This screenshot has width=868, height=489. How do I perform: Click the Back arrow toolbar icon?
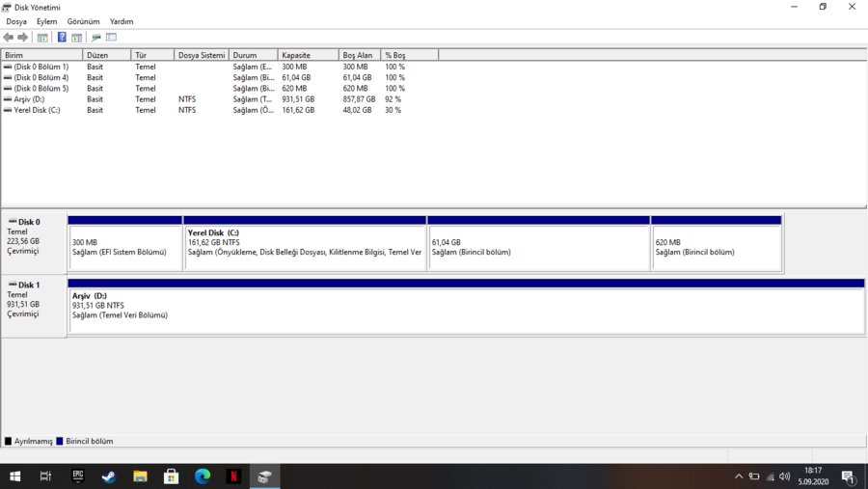[9, 37]
